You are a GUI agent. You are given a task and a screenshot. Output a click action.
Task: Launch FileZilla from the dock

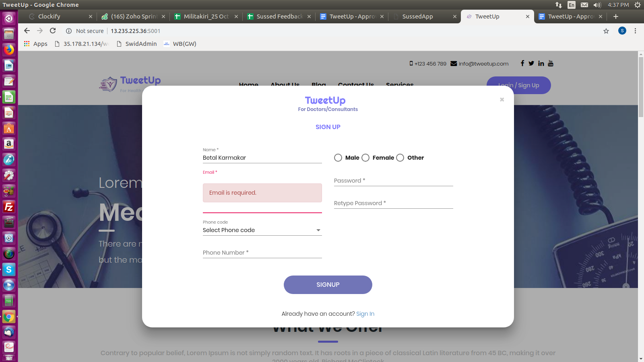tap(9, 207)
